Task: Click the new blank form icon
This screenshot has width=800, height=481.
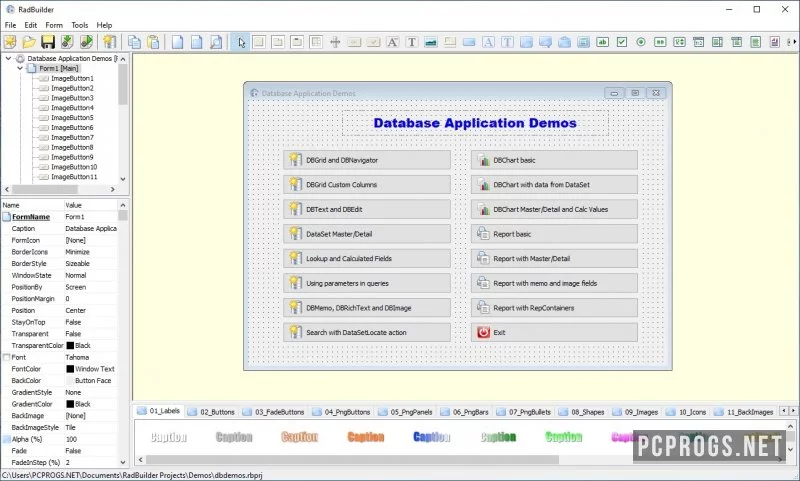Action: pos(177,42)
